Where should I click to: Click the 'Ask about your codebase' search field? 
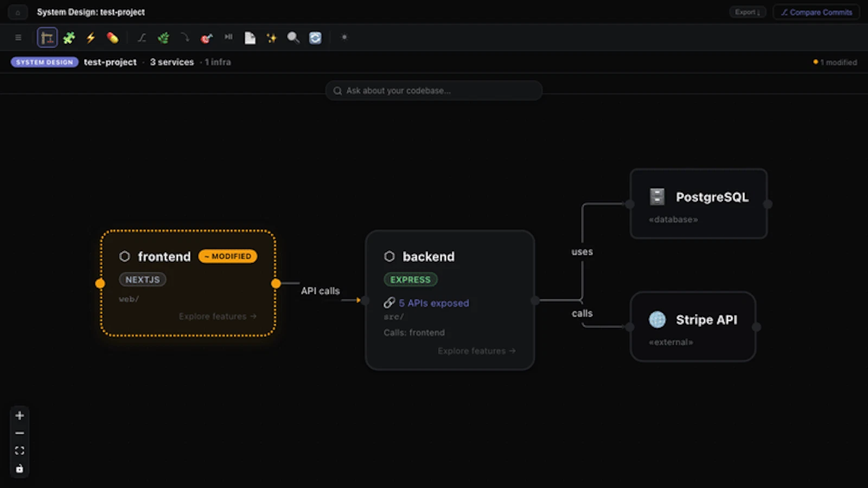[x=434, y=91]
